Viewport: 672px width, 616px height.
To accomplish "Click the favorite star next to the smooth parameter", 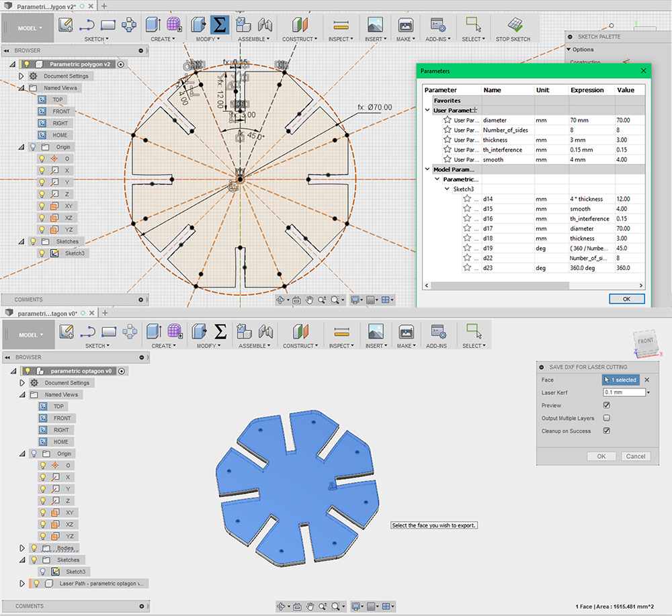I will click(447, 160).
